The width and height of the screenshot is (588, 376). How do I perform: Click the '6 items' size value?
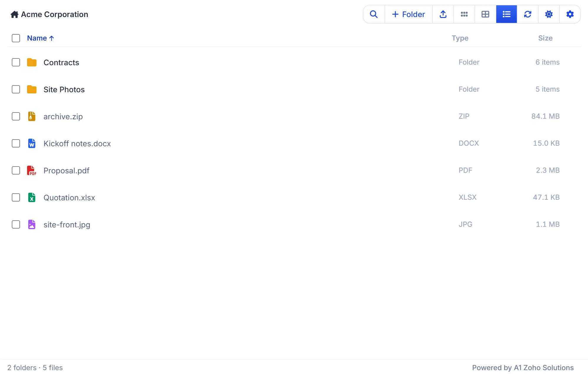coord(547,62)
